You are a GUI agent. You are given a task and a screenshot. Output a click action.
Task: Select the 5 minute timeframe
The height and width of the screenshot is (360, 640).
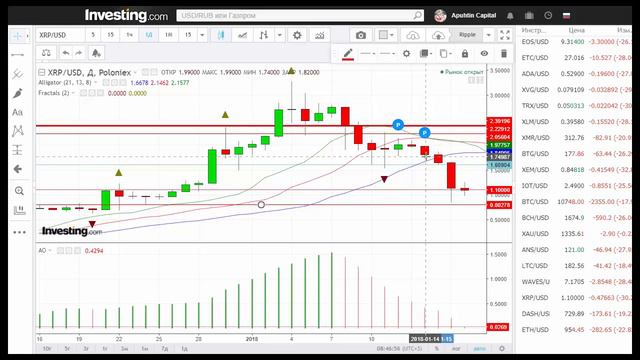click(x=93, y=35)
